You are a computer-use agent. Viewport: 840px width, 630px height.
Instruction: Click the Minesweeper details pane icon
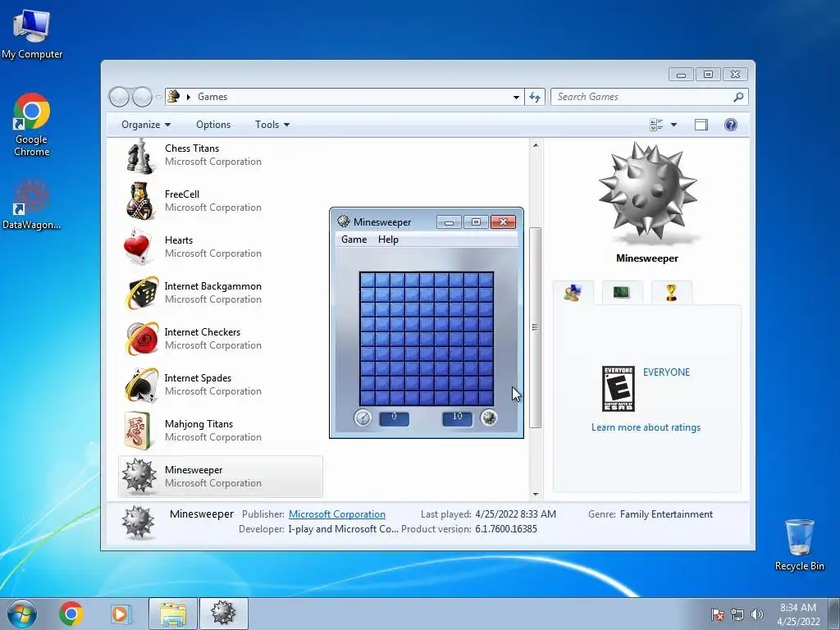[x=138, y=522]
